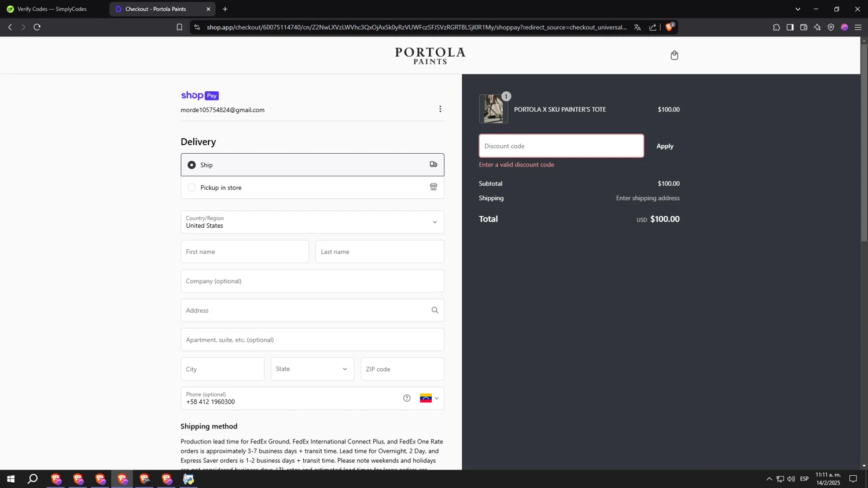
Task: Click the Portola Paints logo
Action: click(x=430, y=56)
